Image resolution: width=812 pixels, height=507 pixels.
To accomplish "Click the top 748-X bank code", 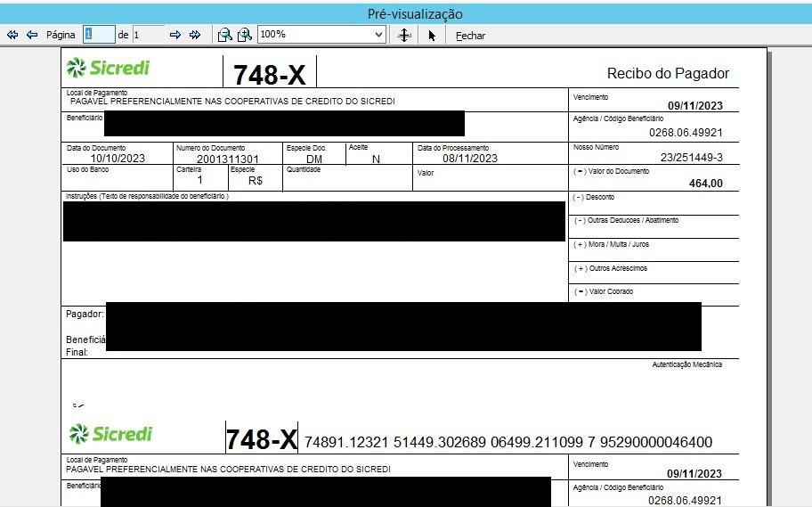I will (269, 75).
